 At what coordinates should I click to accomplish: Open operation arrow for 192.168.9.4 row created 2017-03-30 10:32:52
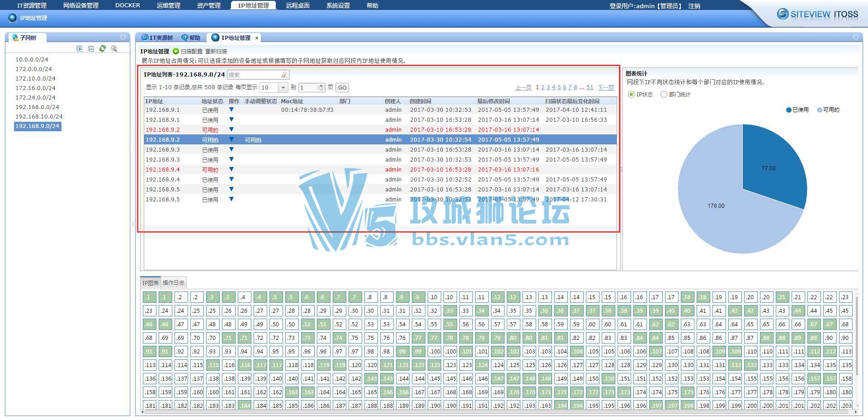pyautogui.click(x=231, y=179)
